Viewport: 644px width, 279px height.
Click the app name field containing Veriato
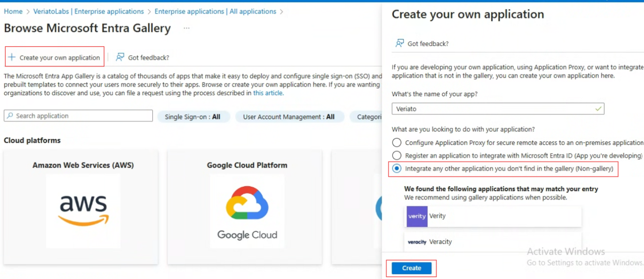click(498, 109)
